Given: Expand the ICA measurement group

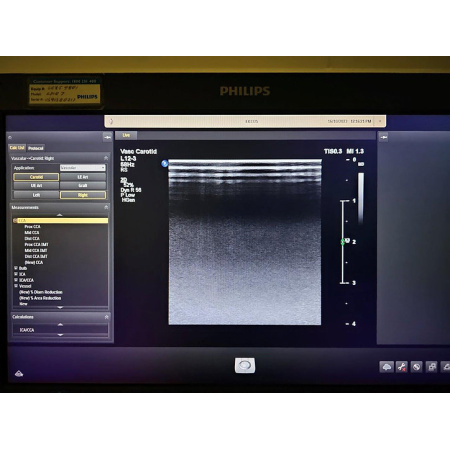Looking at the screenshot, I should coord(16,274).
